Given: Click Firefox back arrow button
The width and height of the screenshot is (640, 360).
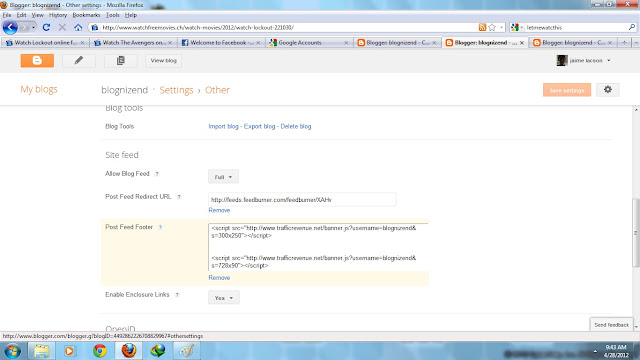Looking at the screenshot, I should [10, 27].
